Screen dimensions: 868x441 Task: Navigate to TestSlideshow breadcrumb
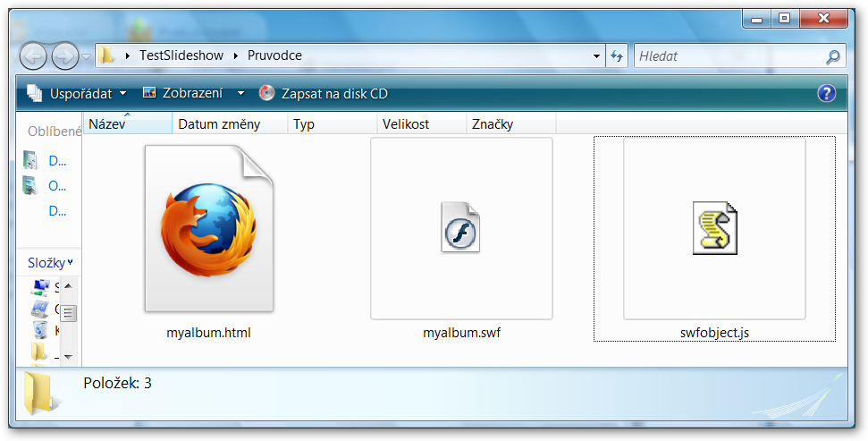click(181, 55)
